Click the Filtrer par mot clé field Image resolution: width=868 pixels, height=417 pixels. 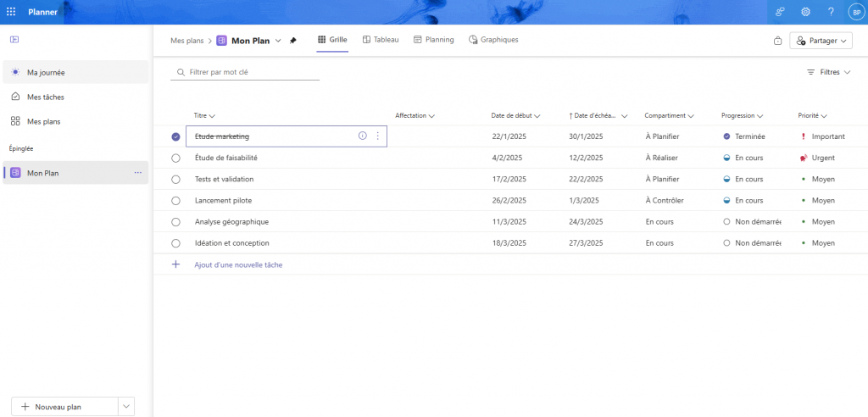click(246, 73)
